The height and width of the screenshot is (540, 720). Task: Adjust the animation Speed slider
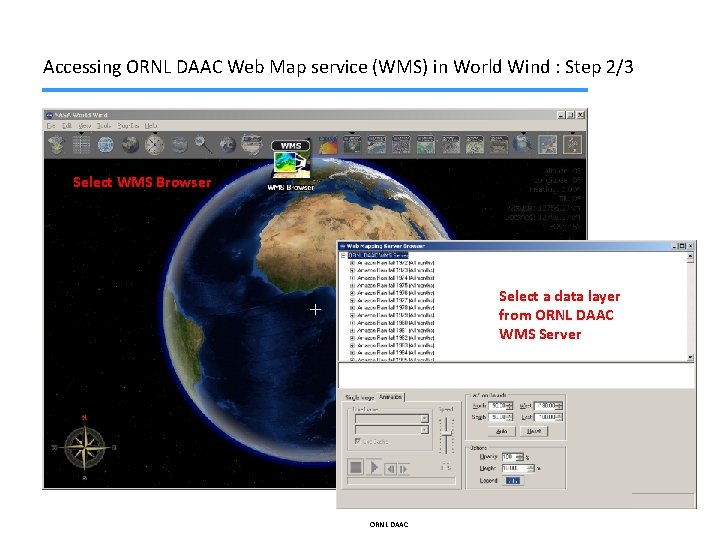tap(446, 433)
